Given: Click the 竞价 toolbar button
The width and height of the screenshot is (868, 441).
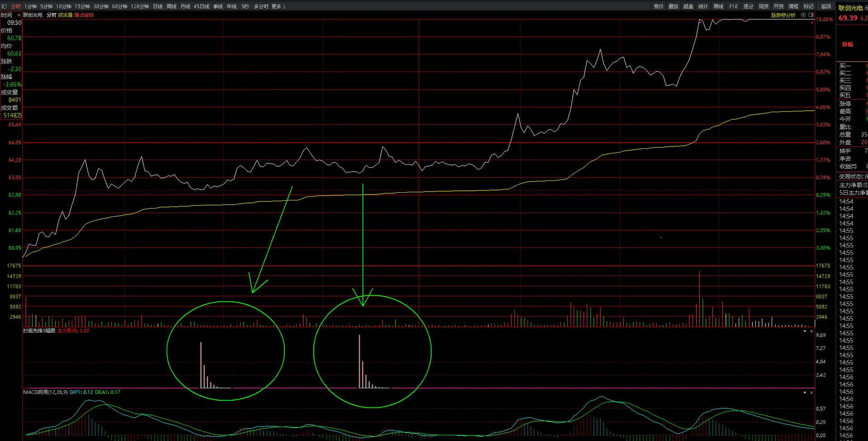Looking at the screenshot, I should (659, 6).
